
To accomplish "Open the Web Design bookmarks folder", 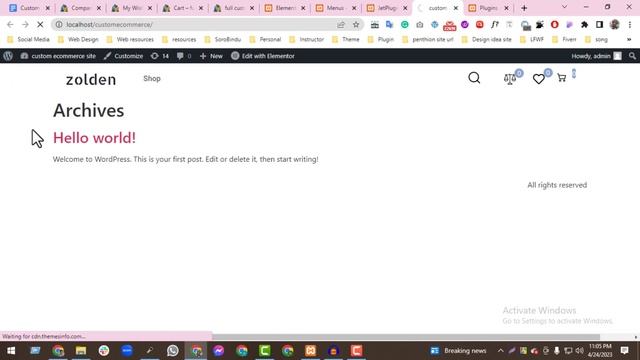I will click(78, 39).
